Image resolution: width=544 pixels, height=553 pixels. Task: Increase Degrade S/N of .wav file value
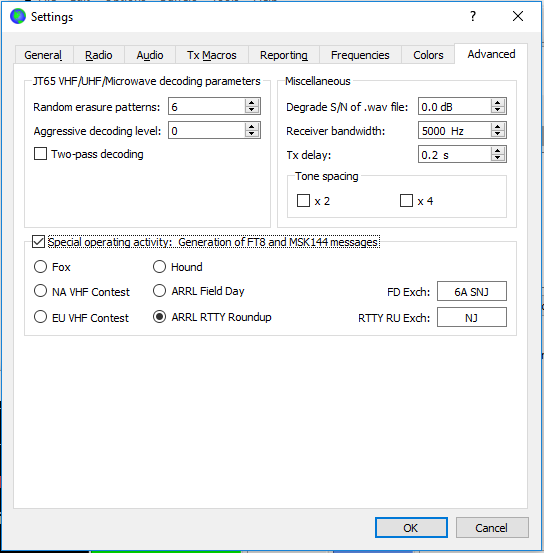point(497,103)
